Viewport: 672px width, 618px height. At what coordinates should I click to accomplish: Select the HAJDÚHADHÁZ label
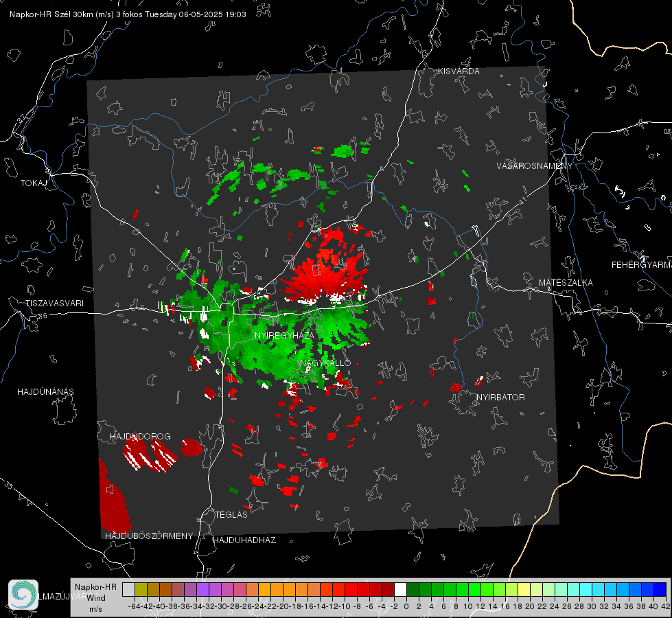pos(245,540)
